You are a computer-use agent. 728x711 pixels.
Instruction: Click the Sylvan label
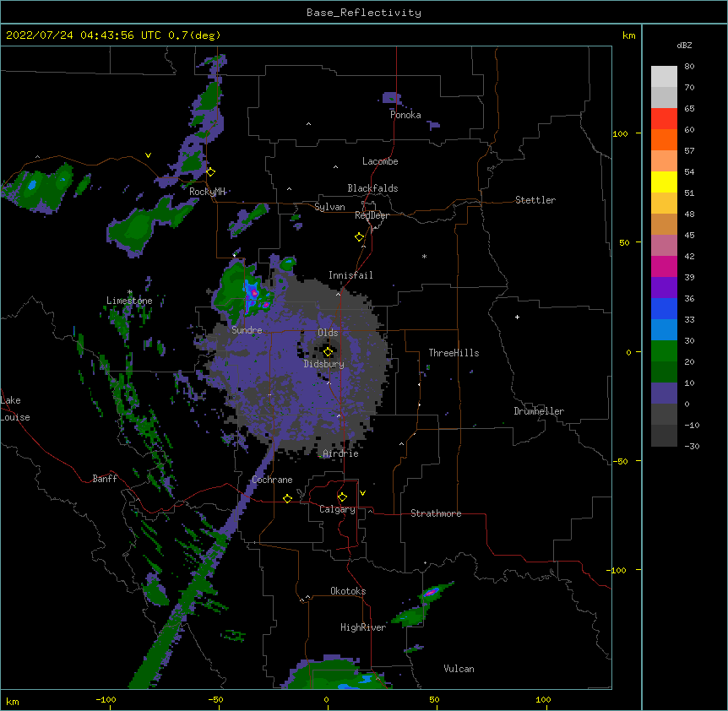coord(329,207)
